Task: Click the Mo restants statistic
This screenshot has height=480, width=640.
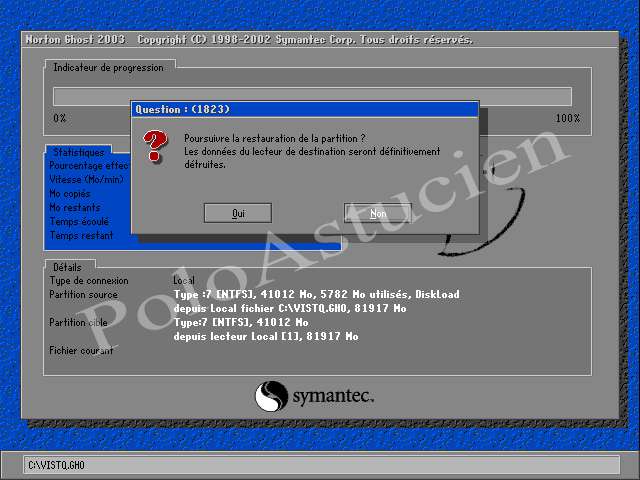Action: 75,207
